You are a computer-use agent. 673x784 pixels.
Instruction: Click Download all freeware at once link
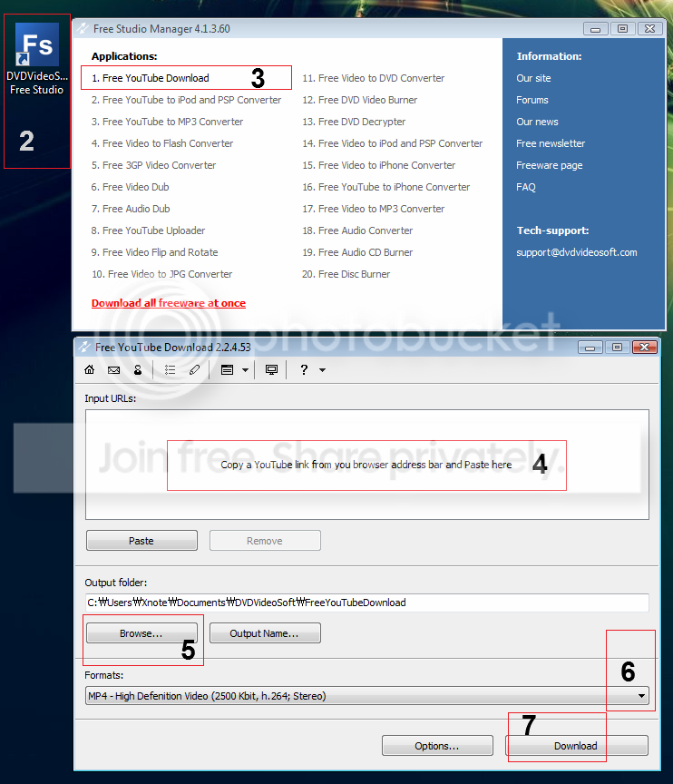click(169, 303)
